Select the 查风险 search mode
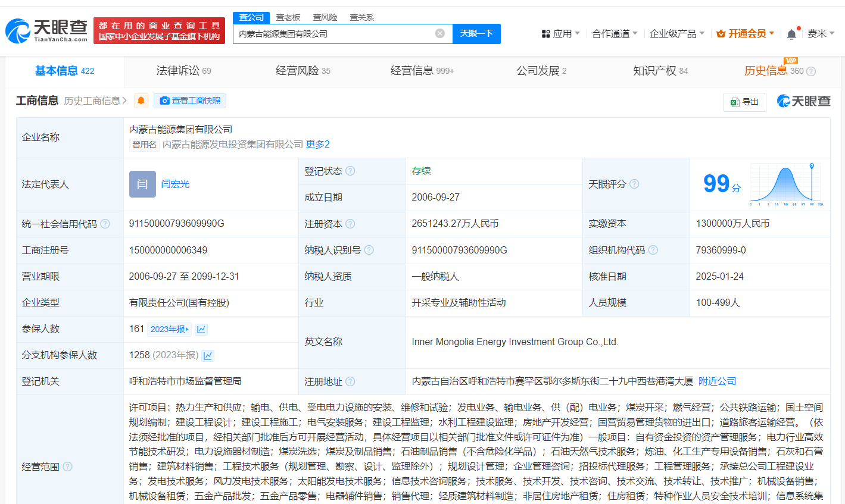Image resolution: width=845 pixels, height=504 pixels. click(x=325, y=17)
